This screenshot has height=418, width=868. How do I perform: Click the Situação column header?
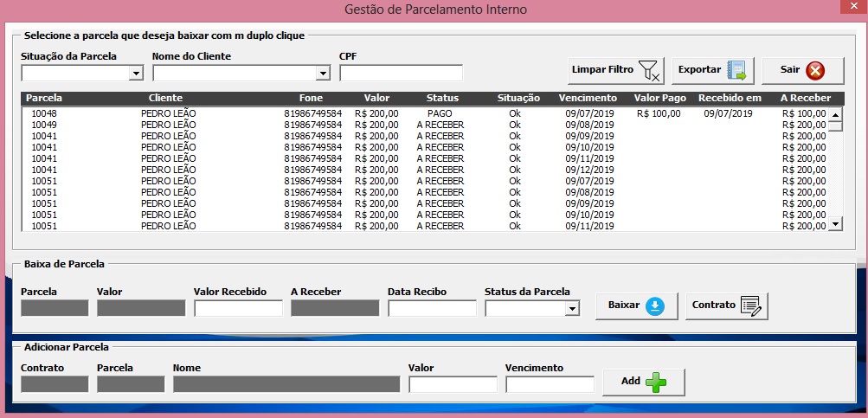pyautogui.click(x=518, y=98)
